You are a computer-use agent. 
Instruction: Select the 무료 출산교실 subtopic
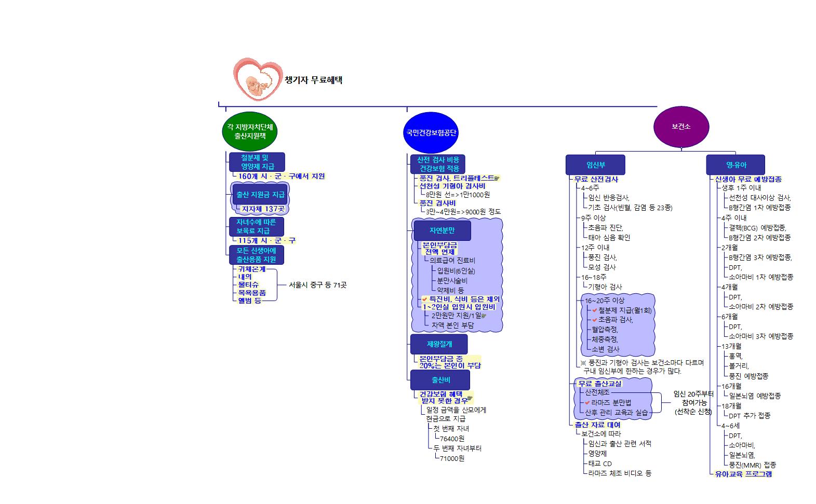(x=599, y=384)
